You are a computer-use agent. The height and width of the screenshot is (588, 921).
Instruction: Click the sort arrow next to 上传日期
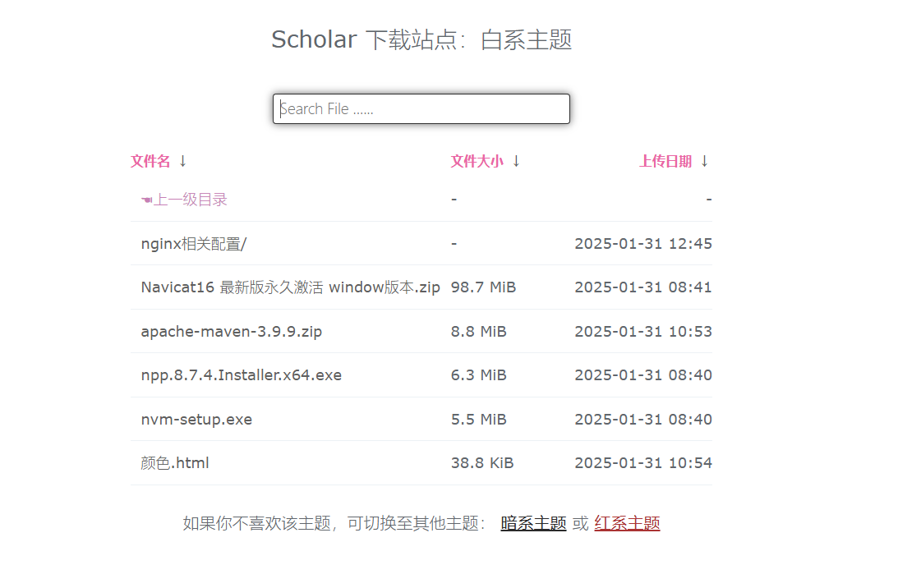[x=704, y=161]
